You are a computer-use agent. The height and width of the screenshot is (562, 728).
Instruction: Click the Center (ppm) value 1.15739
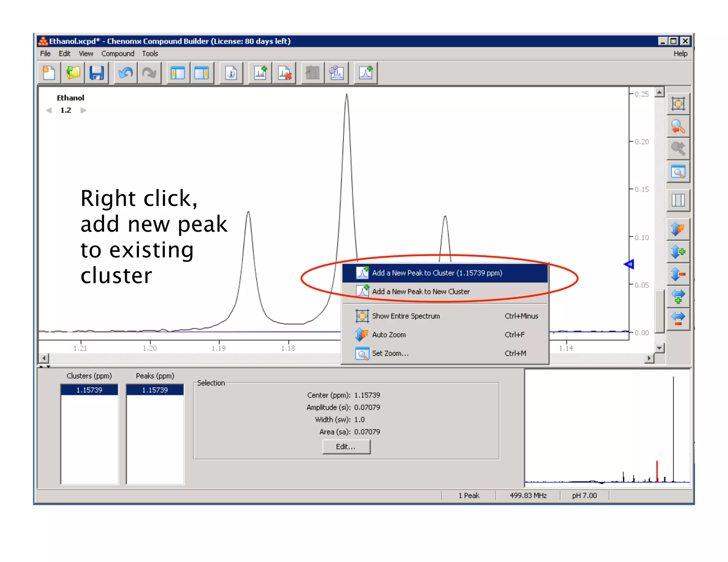click(x=367, y=395)
